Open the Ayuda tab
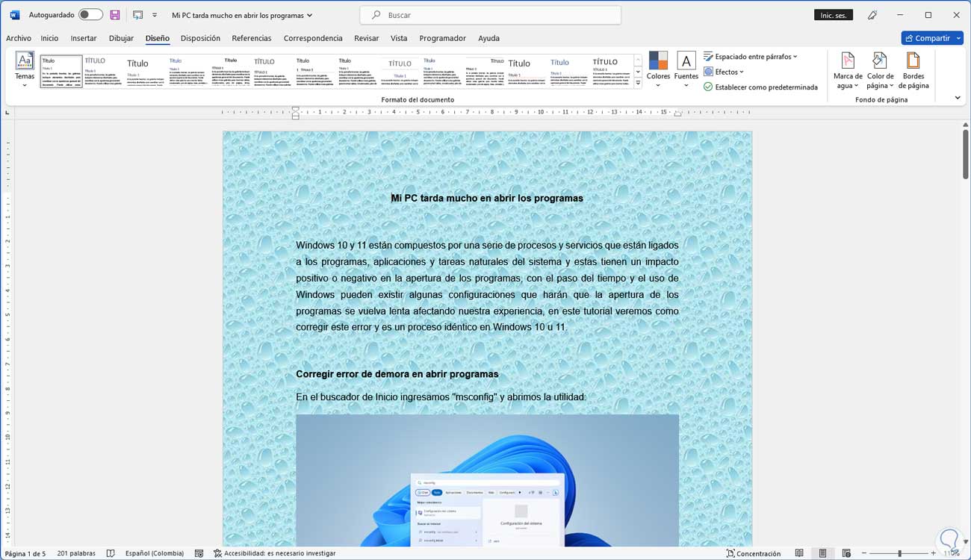Image resolution: width=971 pixels, height=560 pixels. coord(488,38)
